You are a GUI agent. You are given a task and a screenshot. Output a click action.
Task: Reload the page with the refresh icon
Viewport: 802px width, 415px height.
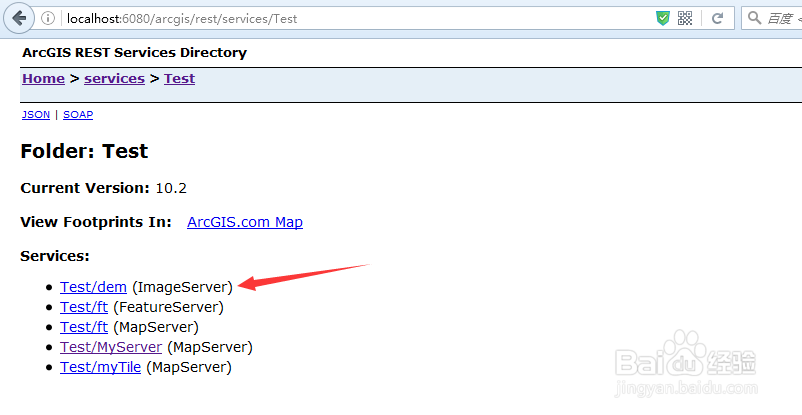718,18
